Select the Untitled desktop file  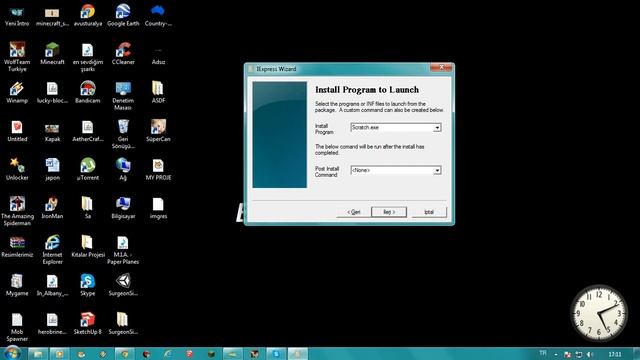17,131
